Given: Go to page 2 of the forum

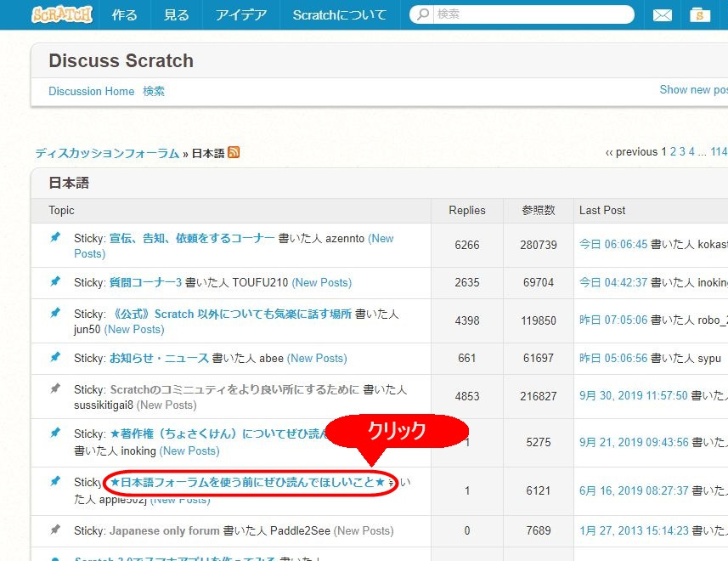Looking at the screenshot, I should point(673,152).
